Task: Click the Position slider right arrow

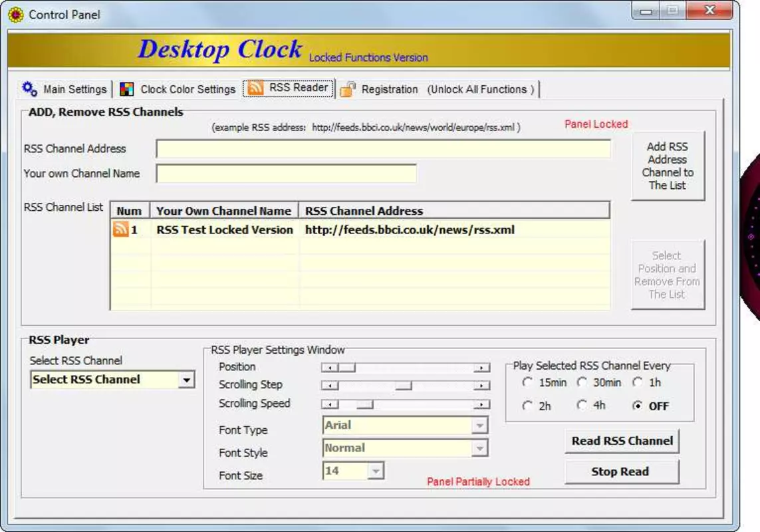Action: pyautogui.click(x=481, y=368)
